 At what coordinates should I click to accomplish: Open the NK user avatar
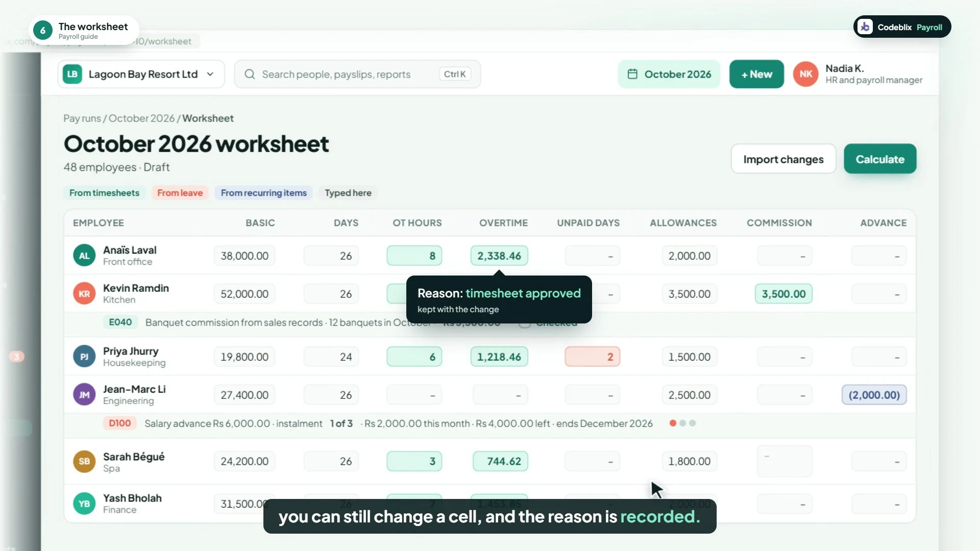(806, 74)
